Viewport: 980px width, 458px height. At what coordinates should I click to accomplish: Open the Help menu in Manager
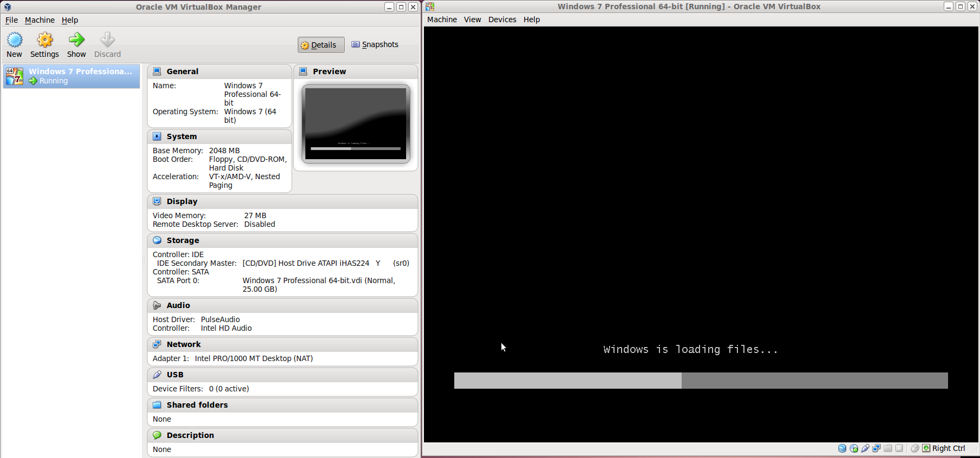[x=70, y=20]
